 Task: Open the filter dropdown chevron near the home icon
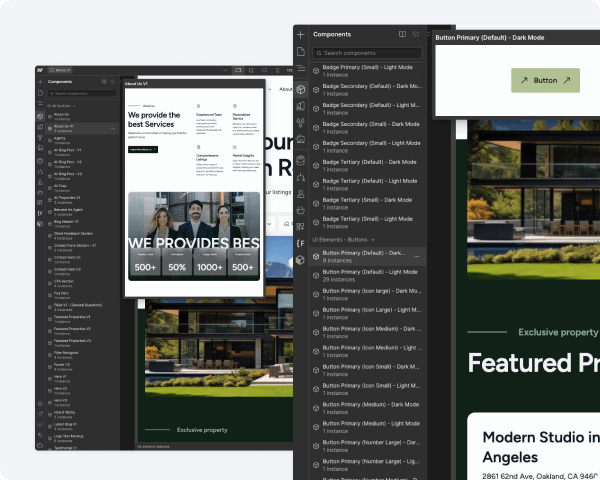coord(269,224)
